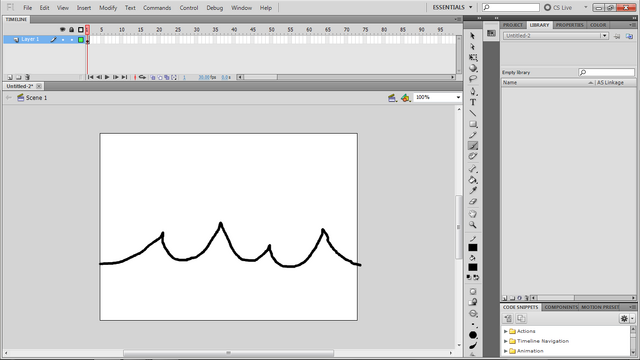The height and width of the screenshot is (360, 640).
Task: Select the Eraser tool
Action: point(473,201)
